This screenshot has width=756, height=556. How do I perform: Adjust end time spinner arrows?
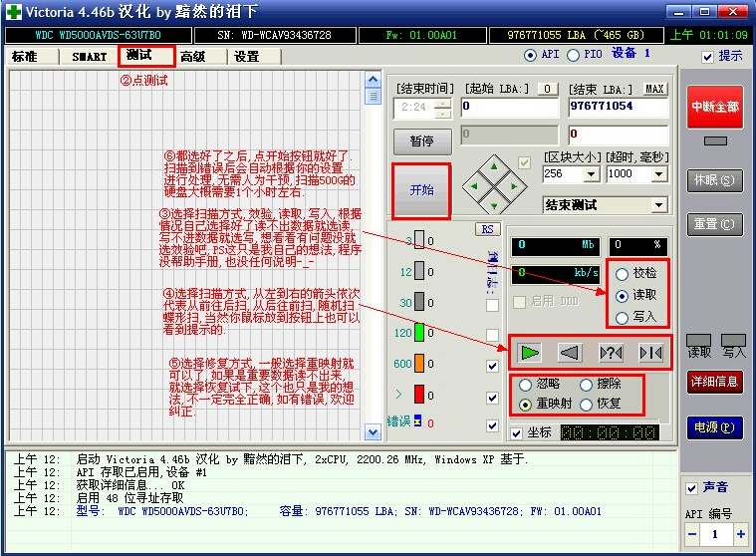click(x=442, y=108)
